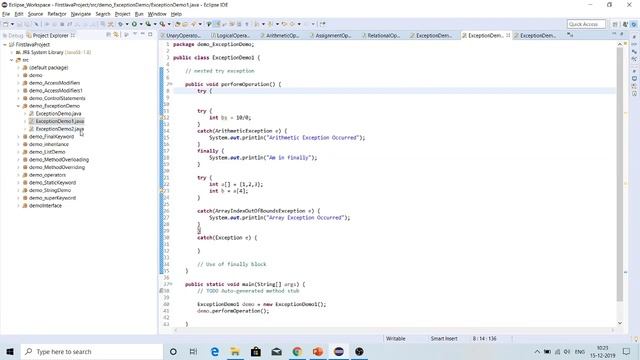The width and height of the screenshot is (640, 360).
Task: Click the Open Type toolbar icon
Action: [x=178, y=24]
